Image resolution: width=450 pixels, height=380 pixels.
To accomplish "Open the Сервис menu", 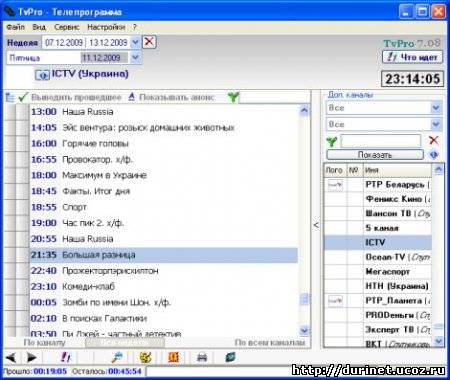I will pos(67,27).
